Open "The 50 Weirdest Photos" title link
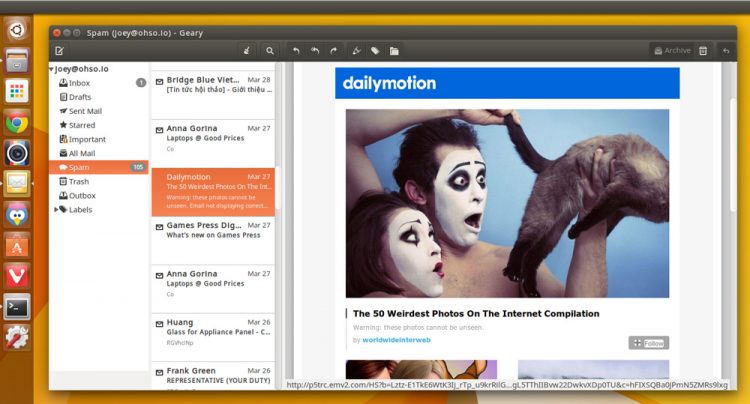 (476, 314)
